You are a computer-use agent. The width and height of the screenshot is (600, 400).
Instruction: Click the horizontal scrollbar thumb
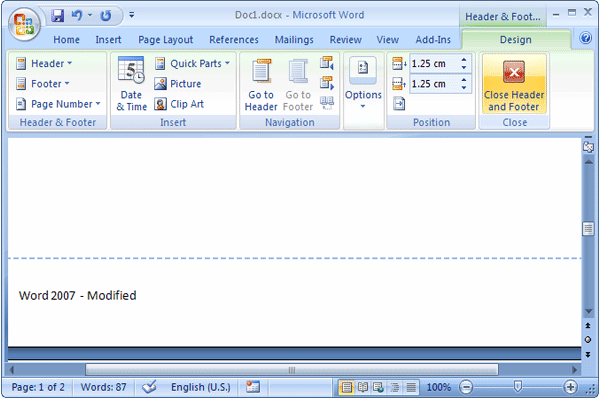click(x=292, y=370)
